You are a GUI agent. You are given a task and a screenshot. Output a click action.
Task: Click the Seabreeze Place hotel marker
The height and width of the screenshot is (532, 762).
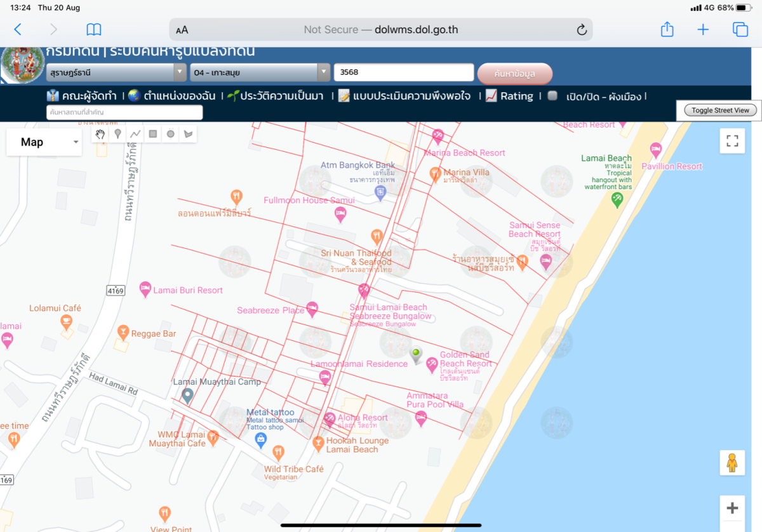pyautogui.click(x=312, y=309)
